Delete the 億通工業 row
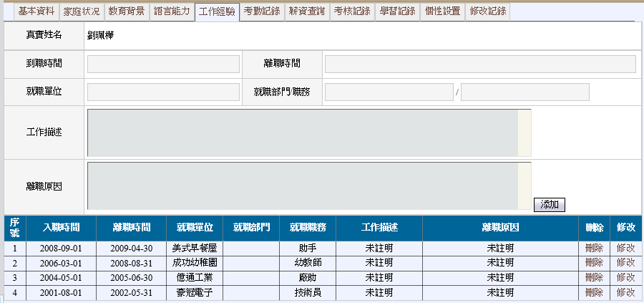Viewport: 644px width, 303px height. coord(594,277)
